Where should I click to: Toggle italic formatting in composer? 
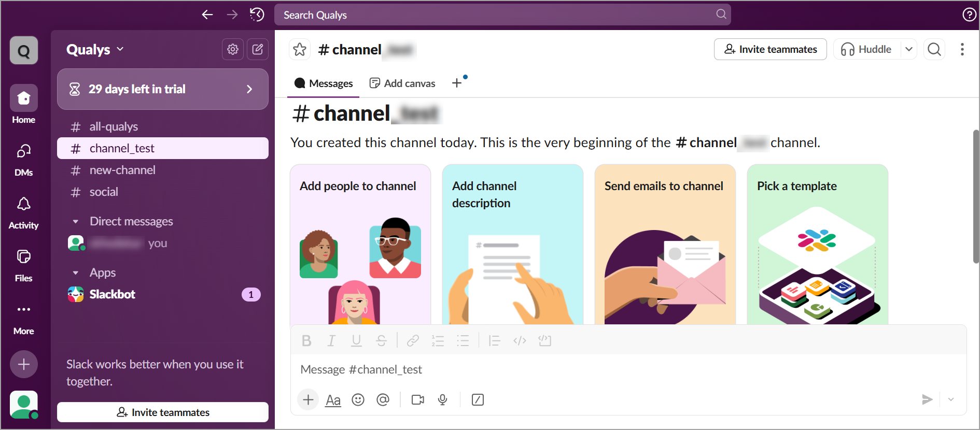pyautogui.click(x=331, y=340)
